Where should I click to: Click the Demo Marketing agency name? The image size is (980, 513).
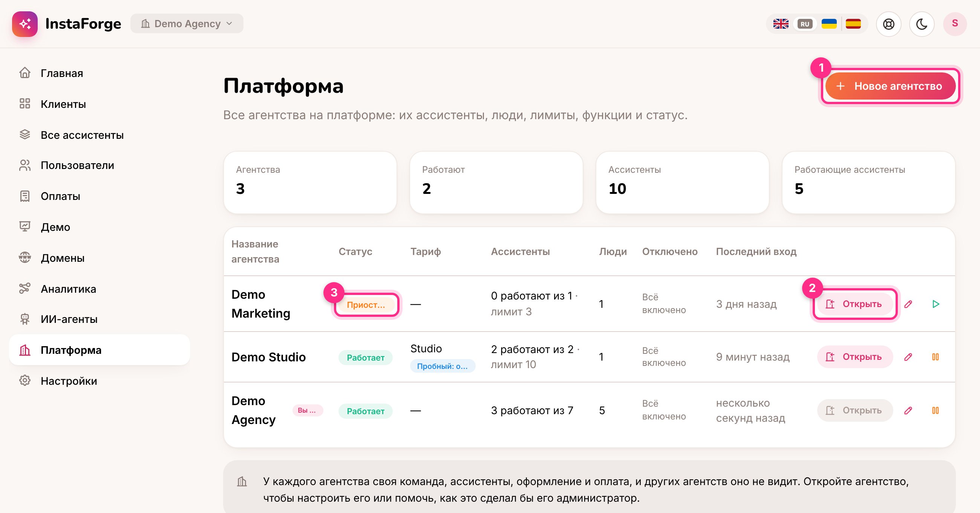coord(261,304)
